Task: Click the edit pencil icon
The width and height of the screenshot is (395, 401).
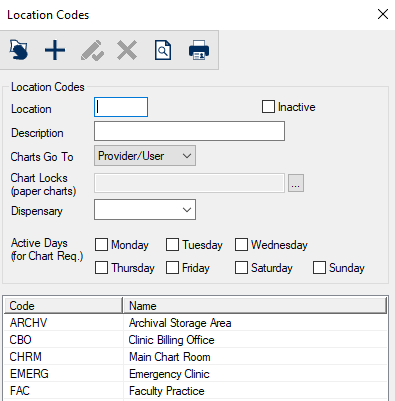Action: pyautogui.click(x=92, y=50)
